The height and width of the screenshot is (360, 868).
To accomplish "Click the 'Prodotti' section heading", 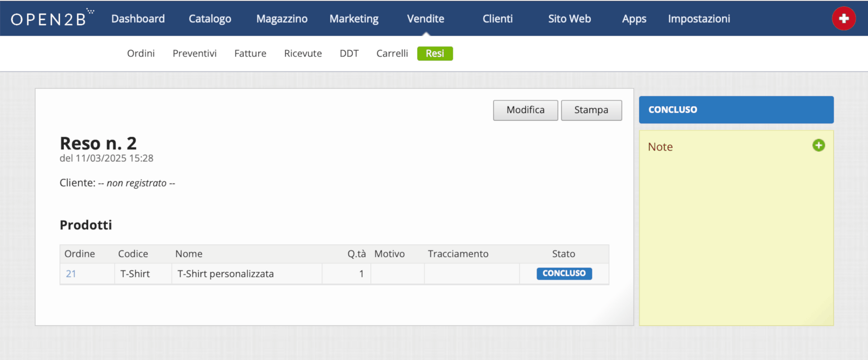I will click(x=86, y=225).
